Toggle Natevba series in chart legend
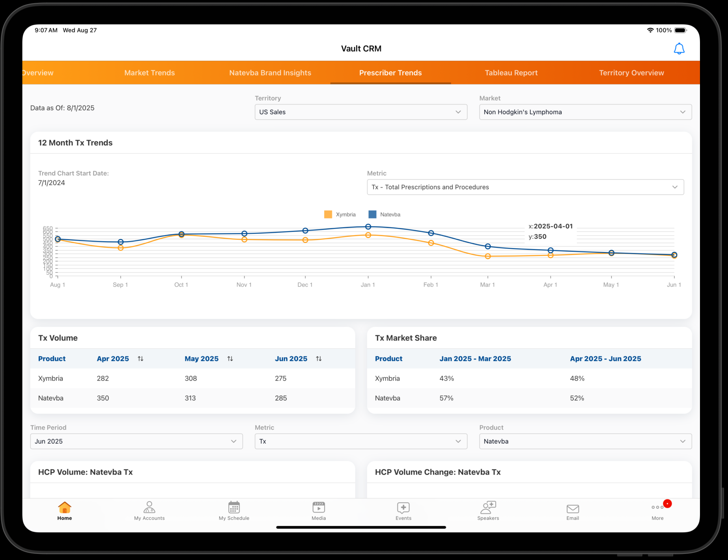 (384, 214)
